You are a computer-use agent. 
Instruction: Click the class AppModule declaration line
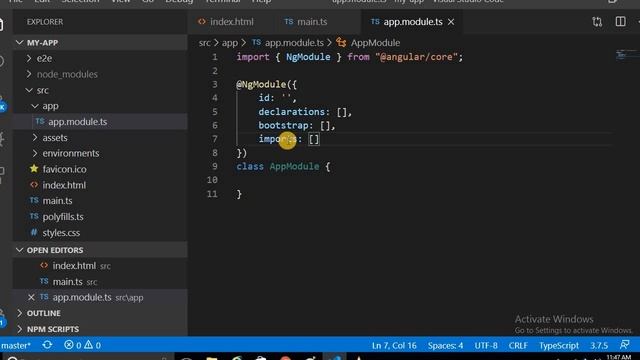tap(283, 167)
